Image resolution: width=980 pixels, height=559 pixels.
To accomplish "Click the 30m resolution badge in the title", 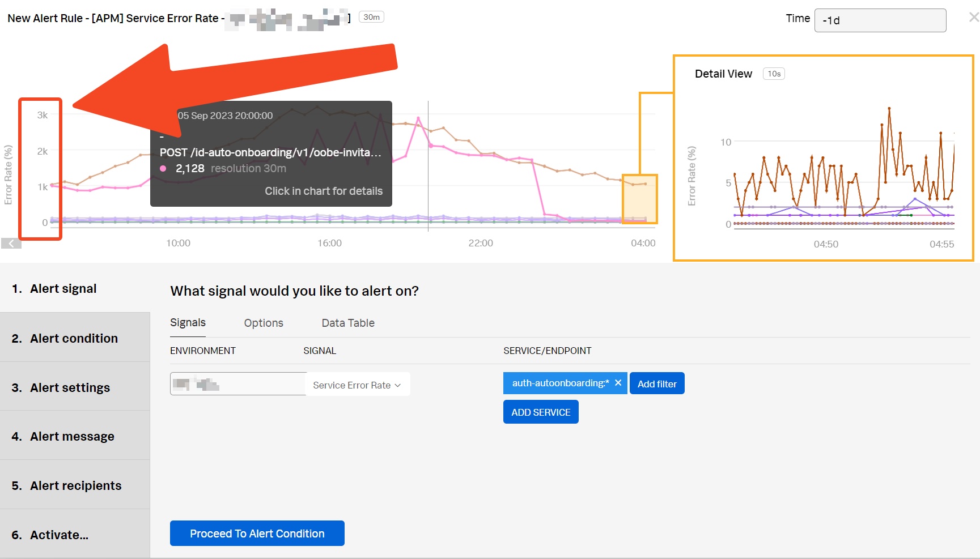I will click(371, 17).
